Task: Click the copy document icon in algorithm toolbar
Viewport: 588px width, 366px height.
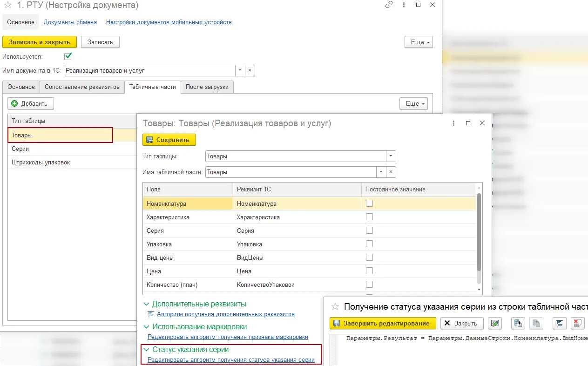Action: click(x=518, y=323)
